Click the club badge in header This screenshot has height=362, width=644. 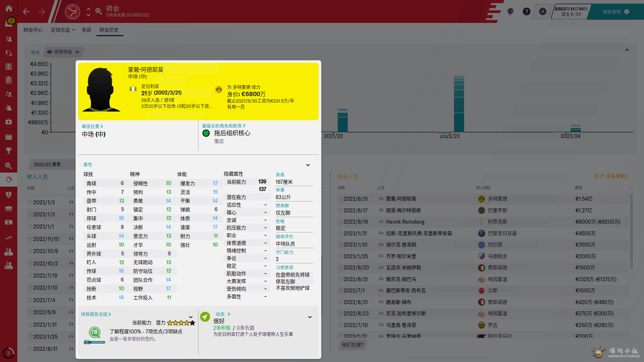[x=72, y=12]
